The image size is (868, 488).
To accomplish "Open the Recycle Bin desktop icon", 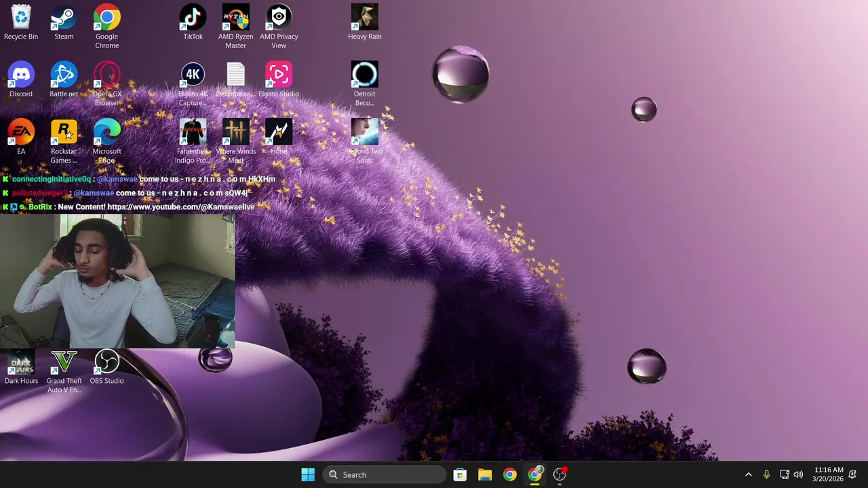I will 21,22.
